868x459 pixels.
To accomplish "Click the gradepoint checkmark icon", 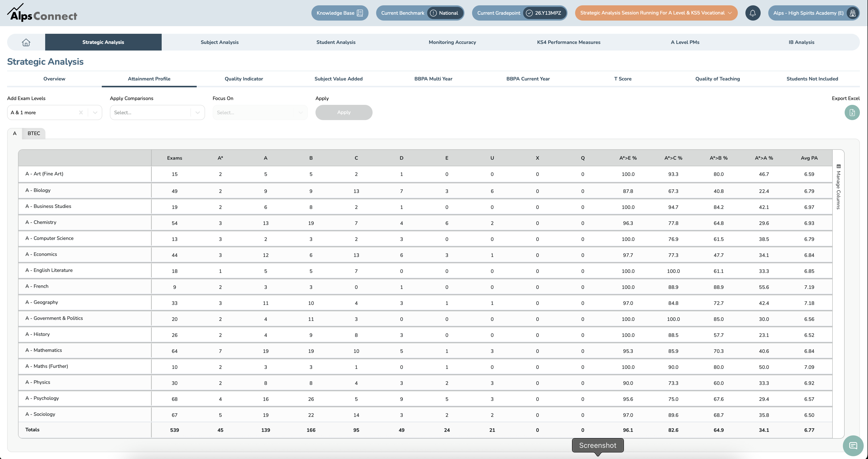I will [x=529, y=13].
